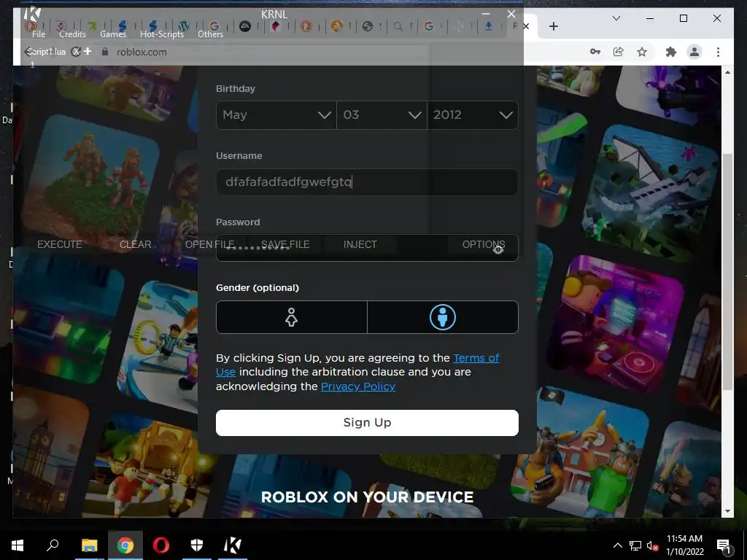Image resolution: width=747 pixels, height=560 pixels.
Task: Open the Chrome profile avatar
Action: (694, 52)
